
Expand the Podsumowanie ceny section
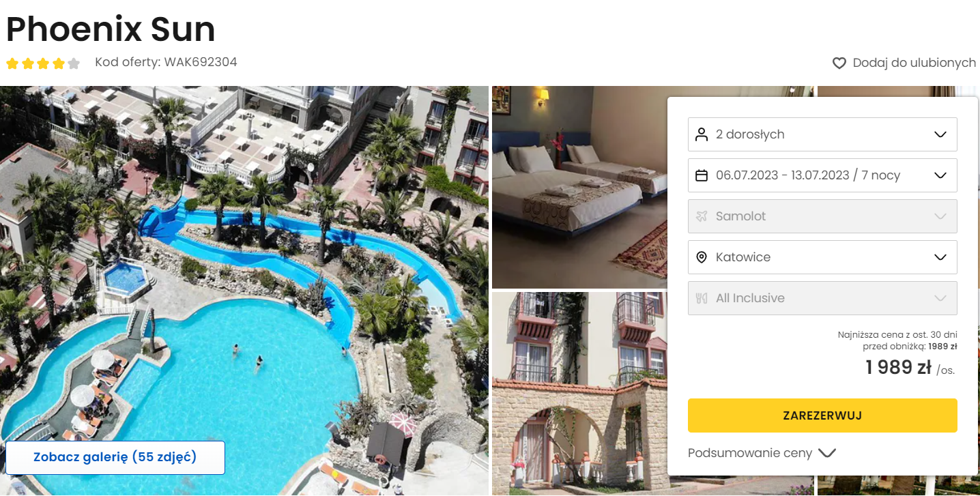click(x=762, y=453)
